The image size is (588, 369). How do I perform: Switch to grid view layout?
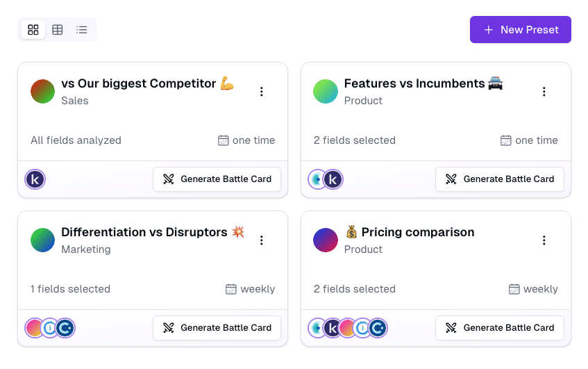(33, 30)
